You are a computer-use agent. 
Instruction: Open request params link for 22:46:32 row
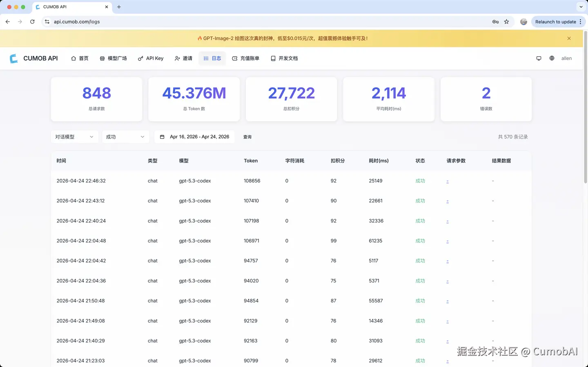448,181
